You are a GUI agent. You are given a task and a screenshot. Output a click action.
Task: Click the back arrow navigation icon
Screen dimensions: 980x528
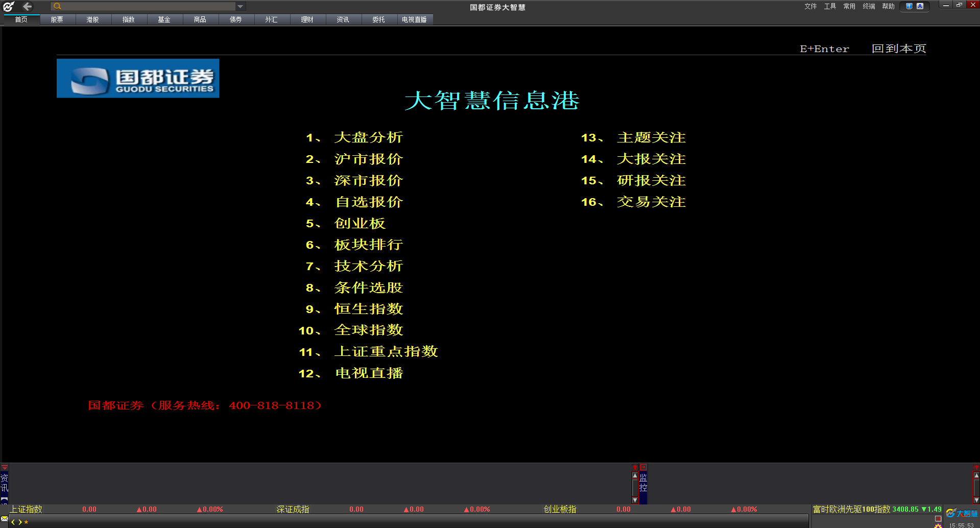click(x=28, y=6)
